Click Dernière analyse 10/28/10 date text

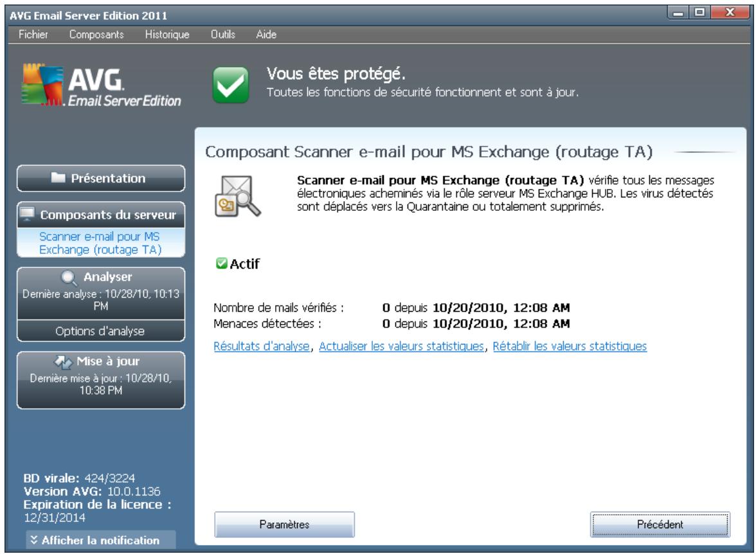101,300
